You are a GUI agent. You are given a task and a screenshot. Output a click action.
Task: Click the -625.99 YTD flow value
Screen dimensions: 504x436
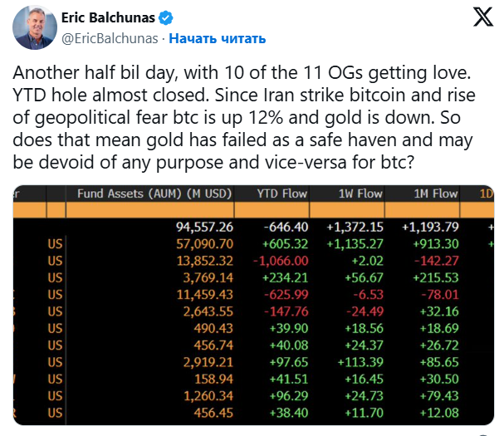[285, 295]
